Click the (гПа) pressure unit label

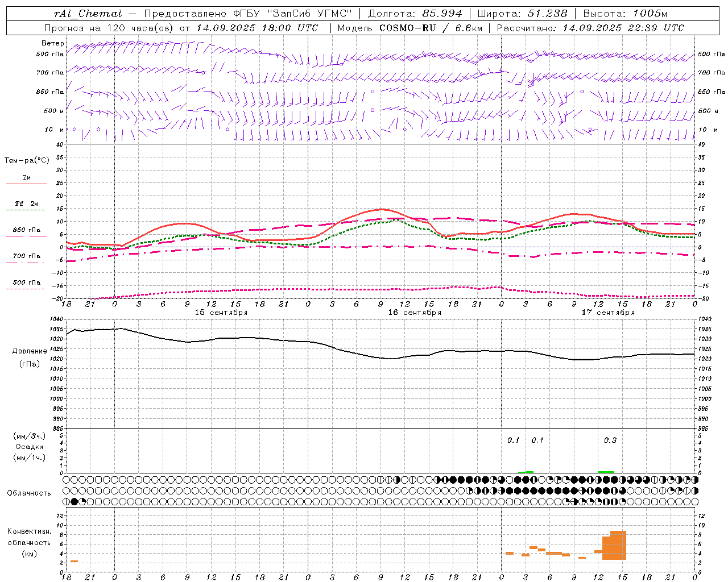tap(30, 364)
